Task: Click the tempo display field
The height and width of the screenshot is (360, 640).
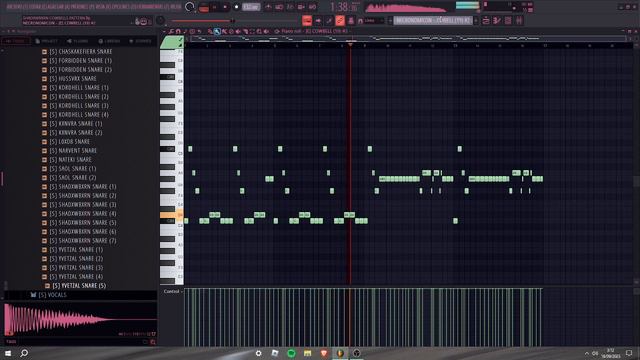Action: pos(251,7)
